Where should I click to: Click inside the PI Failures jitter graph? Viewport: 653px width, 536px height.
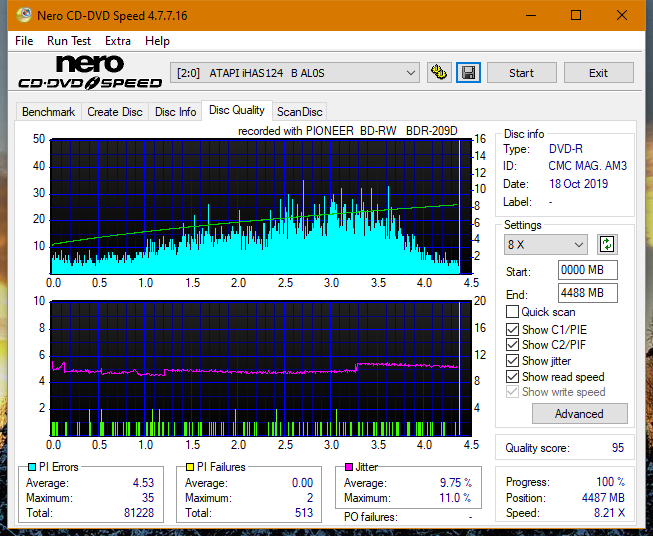tap(261, 368)
